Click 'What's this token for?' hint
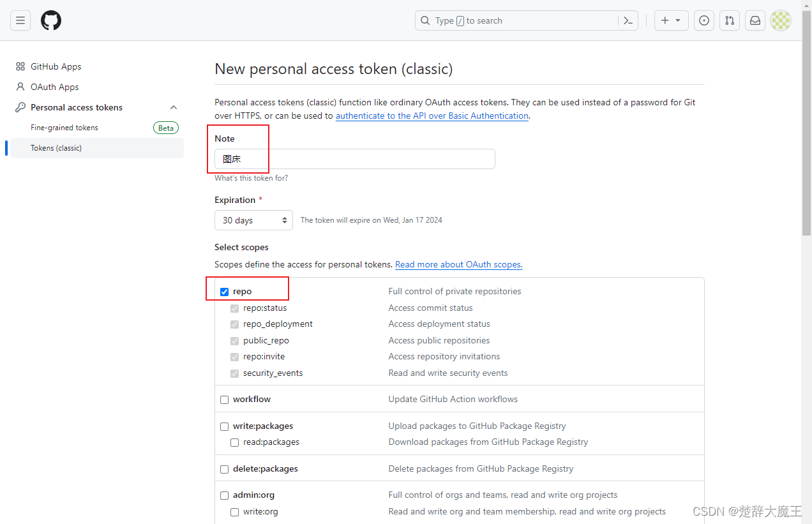This screenshot has height=524, width=812. click(x=251, y=178)
